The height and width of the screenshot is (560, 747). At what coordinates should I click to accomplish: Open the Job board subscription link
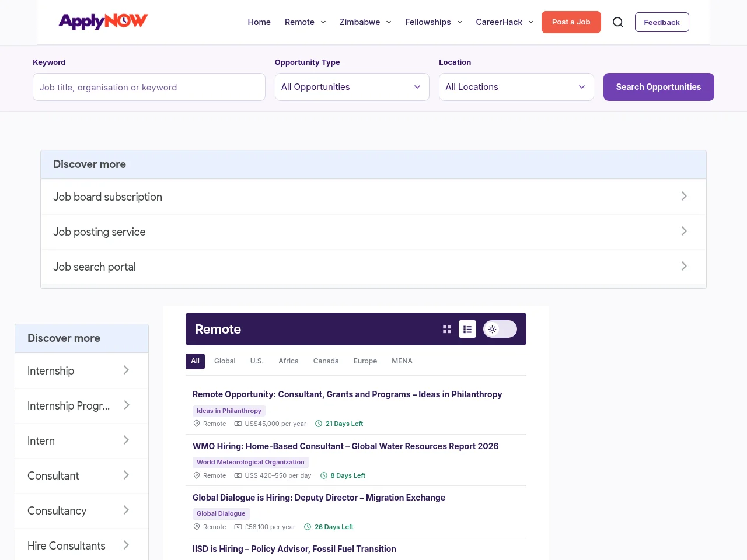point(107,197)
